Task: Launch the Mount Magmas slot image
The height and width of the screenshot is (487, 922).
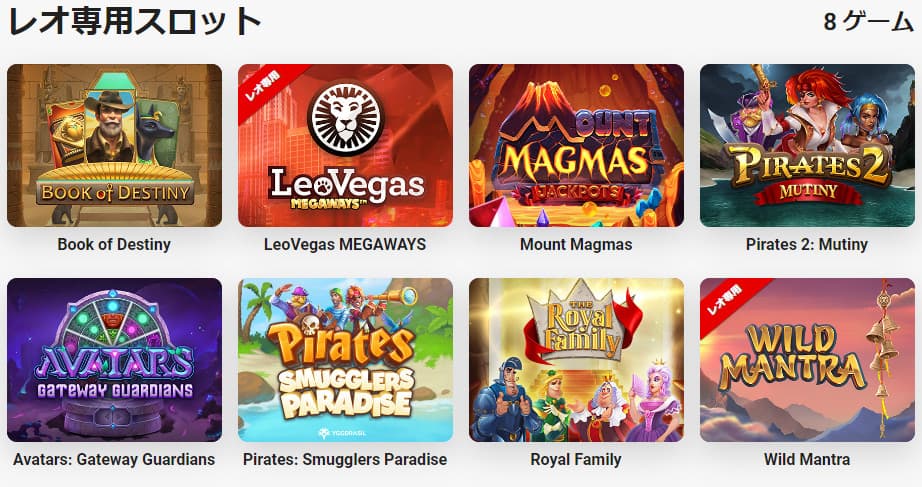Action: pyautogui.click(x=576, y=145)
